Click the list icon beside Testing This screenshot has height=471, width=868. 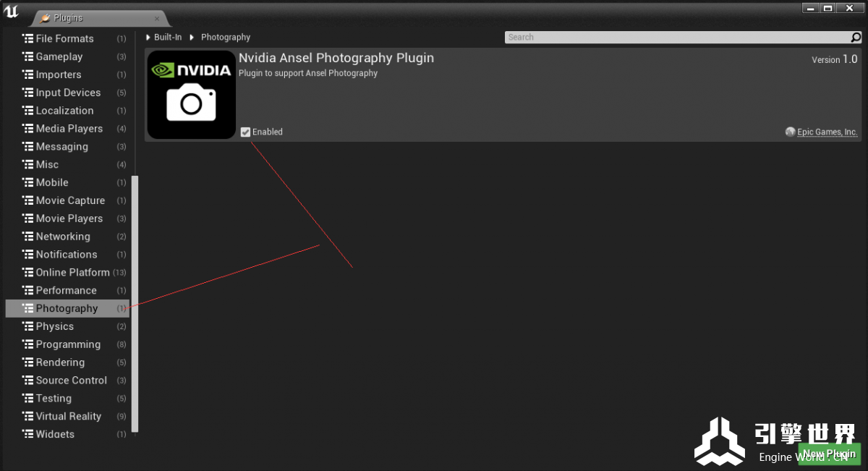point(28,399)
